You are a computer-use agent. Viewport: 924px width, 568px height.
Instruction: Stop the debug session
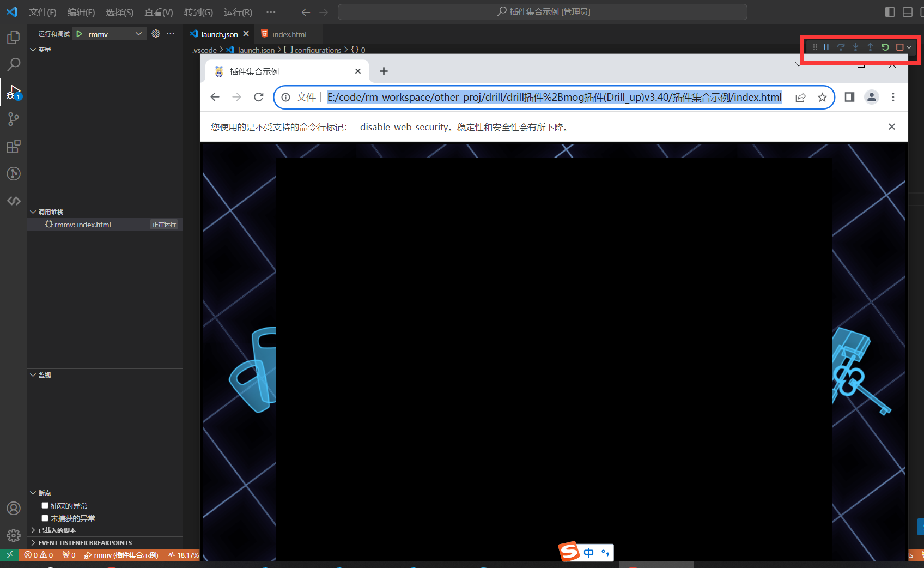coord(900,47)
